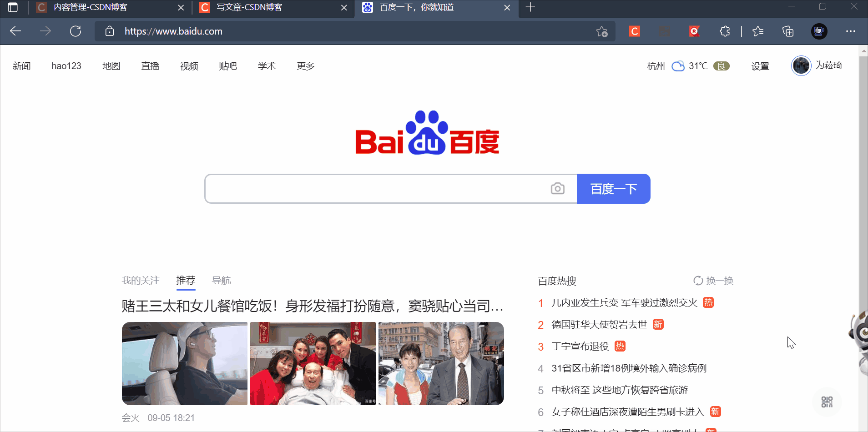The height and width of the screenshot is (432, 868).
Task: Click the 百度一下 search button
Action: (x=614, y=189)
